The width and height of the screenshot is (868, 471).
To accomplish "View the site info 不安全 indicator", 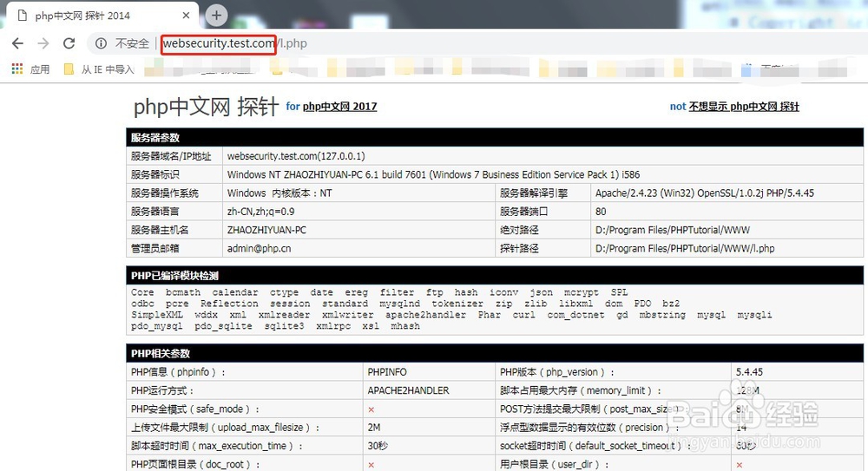I will (122, 43).
